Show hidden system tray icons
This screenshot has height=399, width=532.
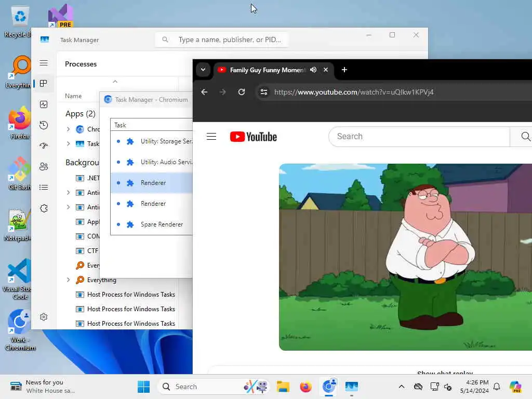(x=402, y=387)
